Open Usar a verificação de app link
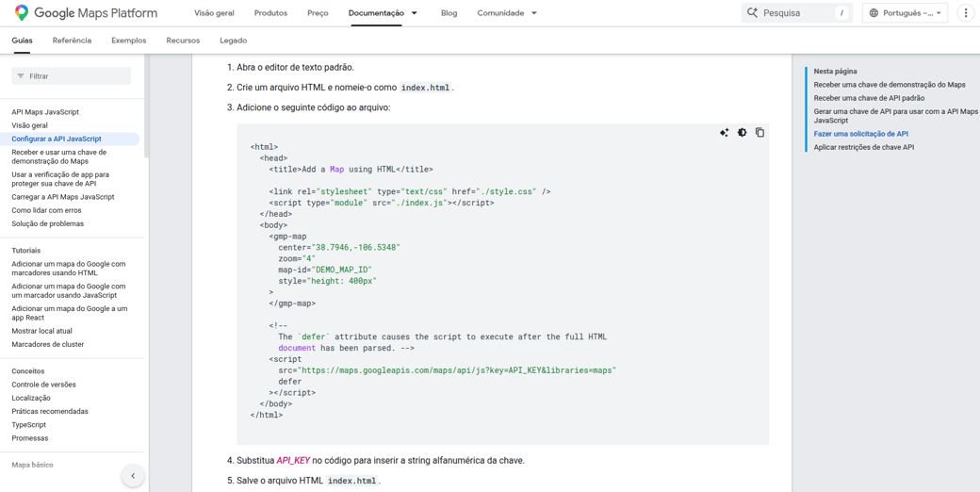 (60, 179)
